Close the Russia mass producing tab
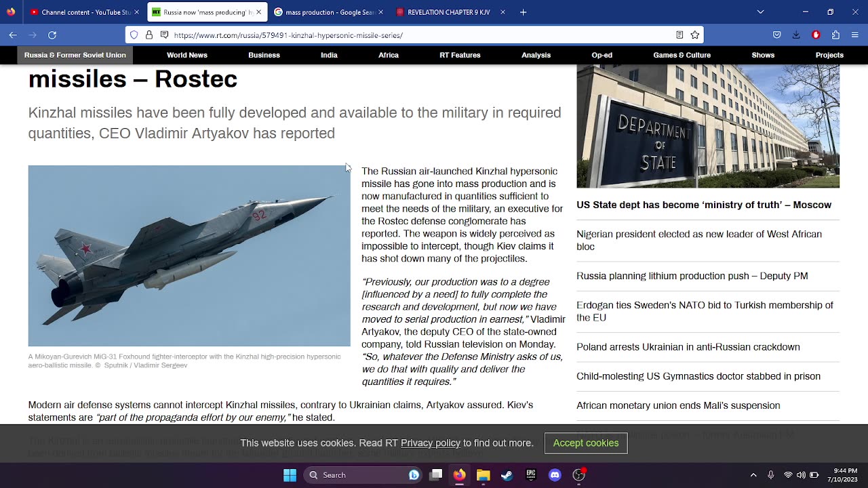Viewport: 868px width, 488px height. [x=258, y=12]
